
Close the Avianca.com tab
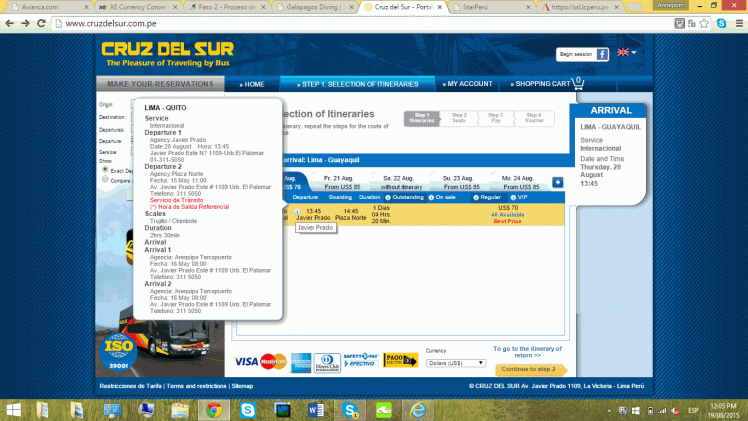tap(86, 7)
